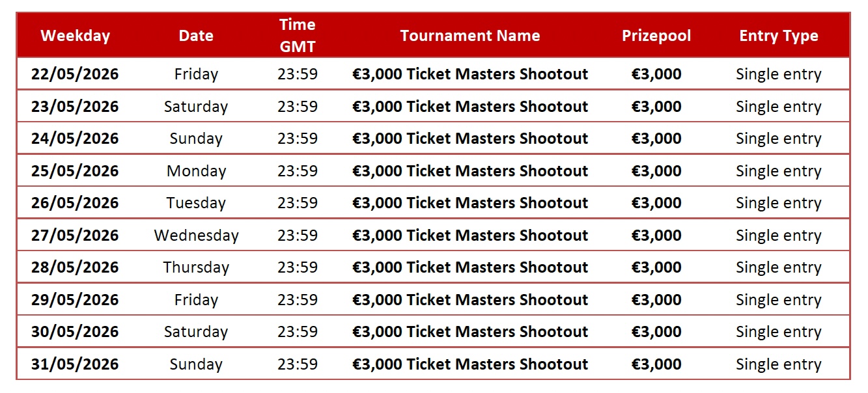Image resolution: width=868 pixels, height=393 pixels.
Task: Click the Entry Type column header
Action: click(x=779, y=36)
